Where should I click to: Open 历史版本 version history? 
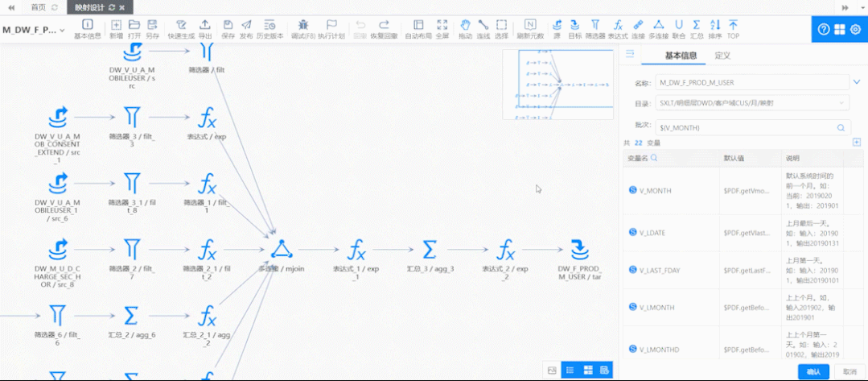point(270,29)
